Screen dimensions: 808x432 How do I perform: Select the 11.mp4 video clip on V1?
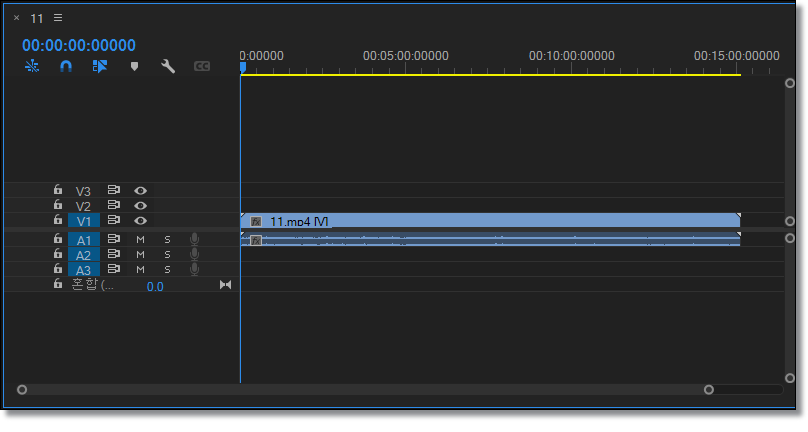491,221
